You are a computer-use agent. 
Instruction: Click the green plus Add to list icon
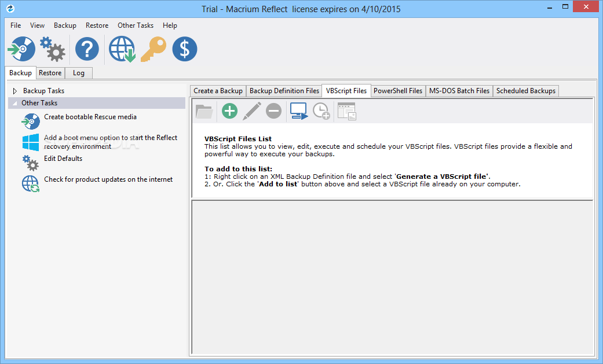[229, 111]
